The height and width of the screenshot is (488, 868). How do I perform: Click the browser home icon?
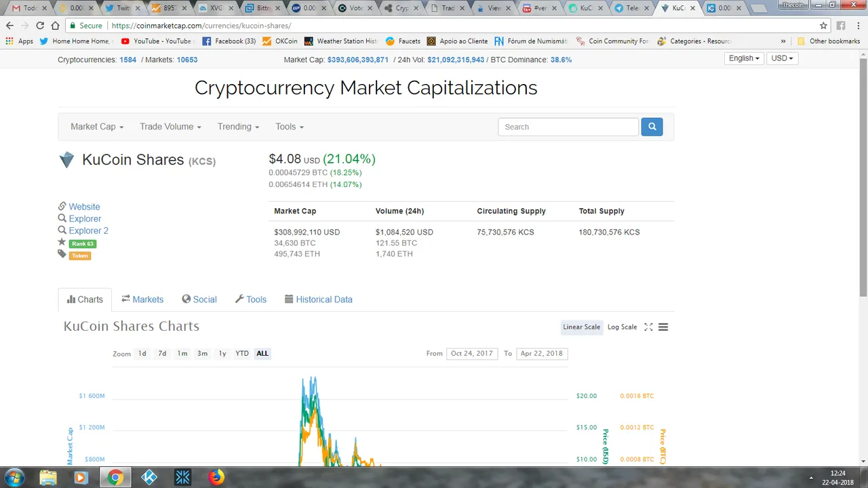56,26
